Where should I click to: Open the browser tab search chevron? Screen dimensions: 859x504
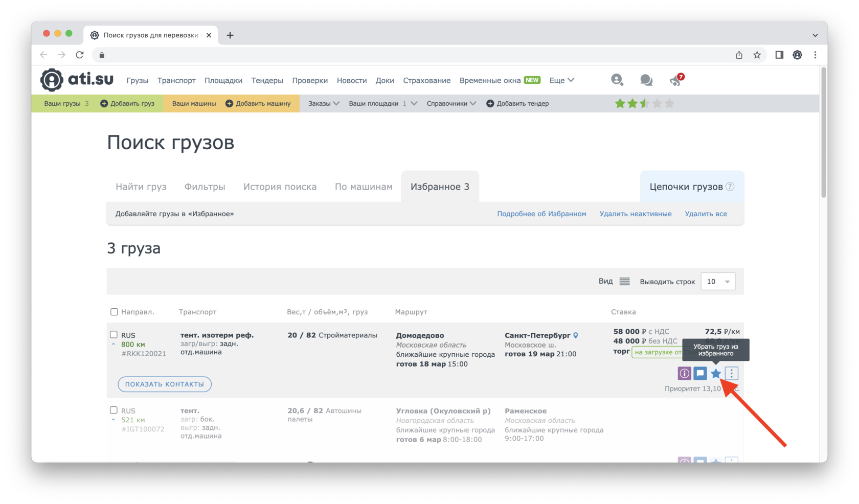point(815,35)
